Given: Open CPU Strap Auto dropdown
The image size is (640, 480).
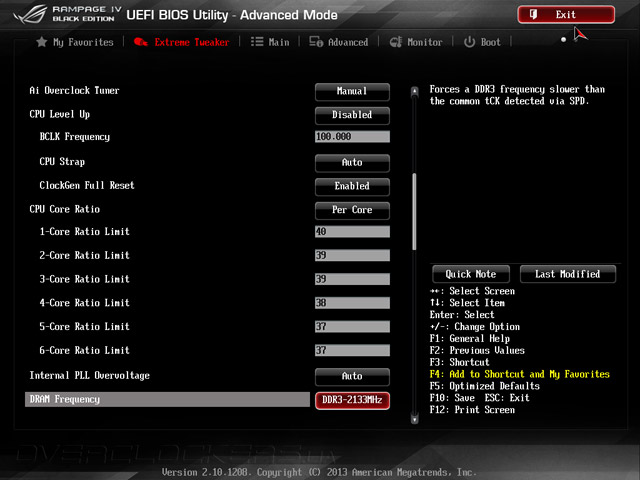Looking at the screenshot, I should [352, 162].
